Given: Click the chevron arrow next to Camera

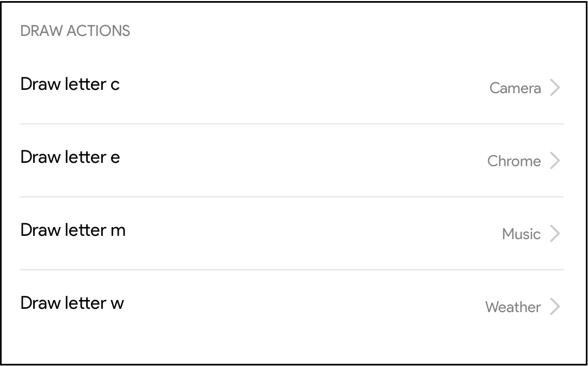Looking at the screenshot, I should click(x=555, y=88).
